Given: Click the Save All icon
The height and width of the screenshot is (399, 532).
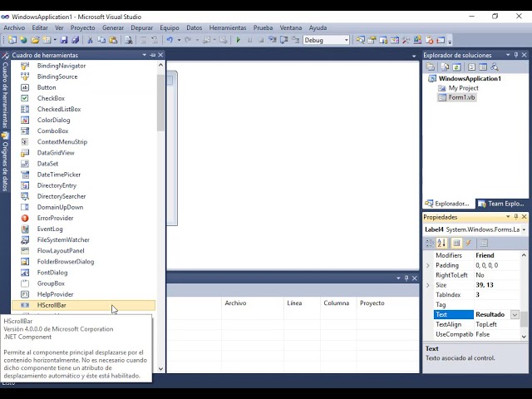Looking at the screenshot, I should (x=76, y=40).
